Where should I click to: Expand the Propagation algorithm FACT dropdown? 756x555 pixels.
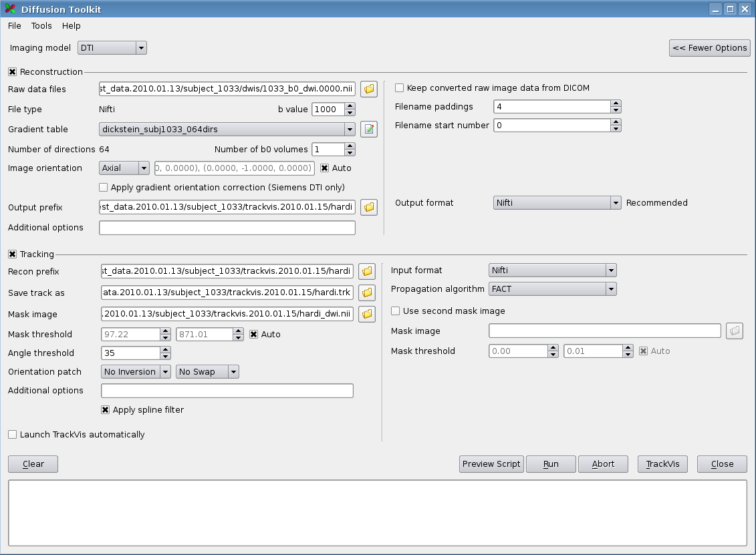pos(552,289)
